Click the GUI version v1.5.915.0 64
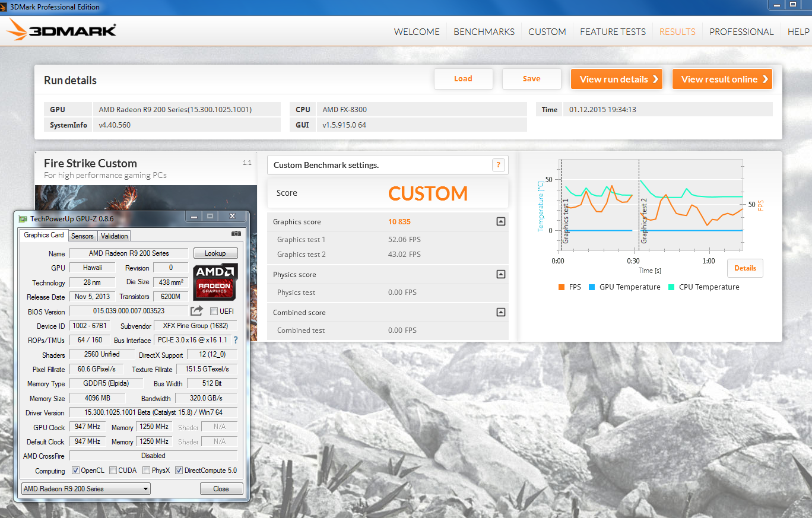The height and width of the screenshot is (518, 812). tap(344, 125)
